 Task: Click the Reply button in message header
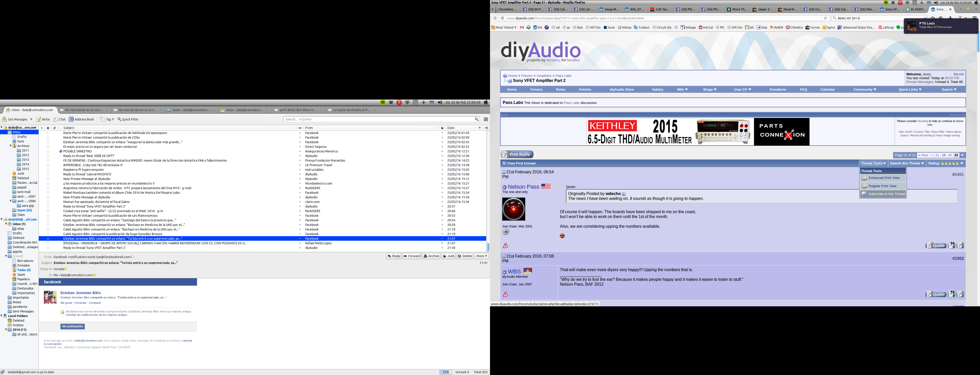(394, 256)
